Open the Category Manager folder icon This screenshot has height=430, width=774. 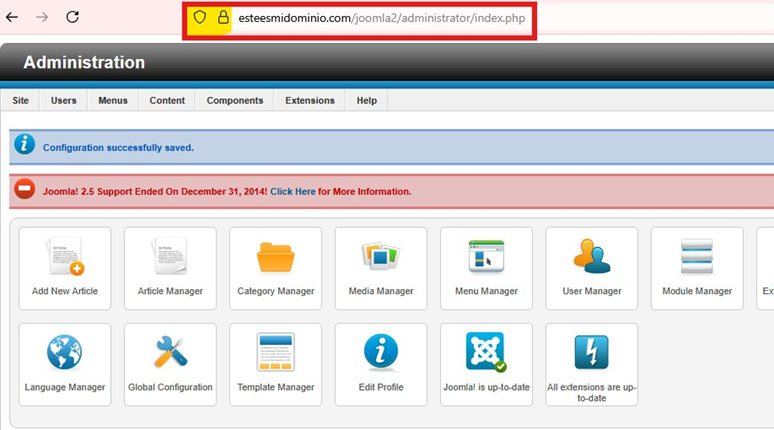pos(275,257)
